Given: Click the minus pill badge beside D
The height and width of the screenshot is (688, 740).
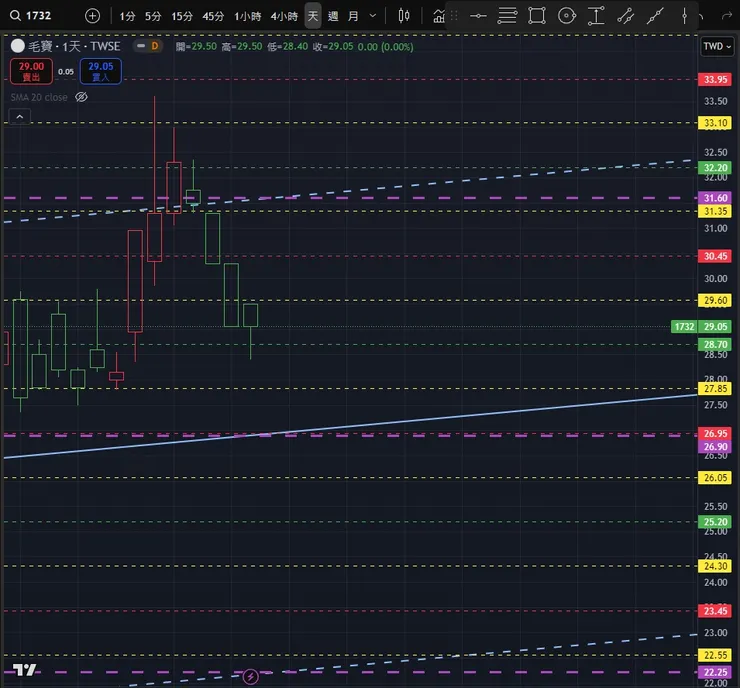Looking at the screenshot, I should 141,46.
